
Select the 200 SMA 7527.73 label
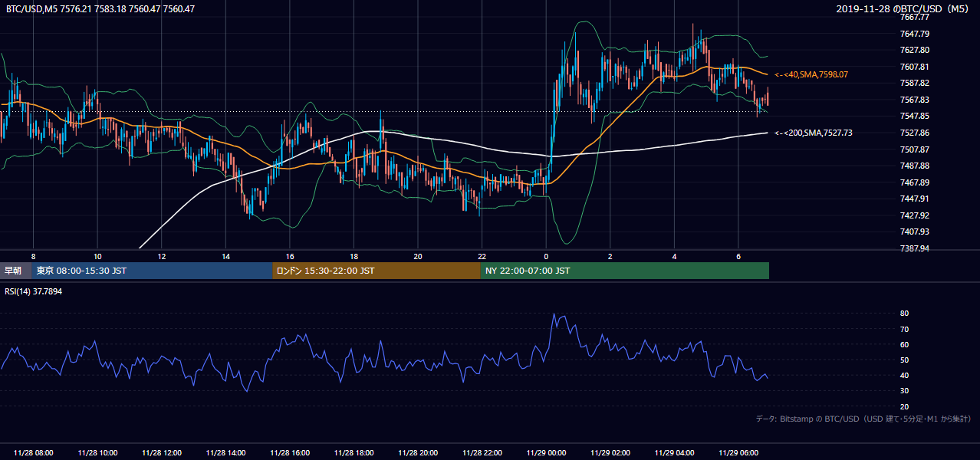click(814, 133)
